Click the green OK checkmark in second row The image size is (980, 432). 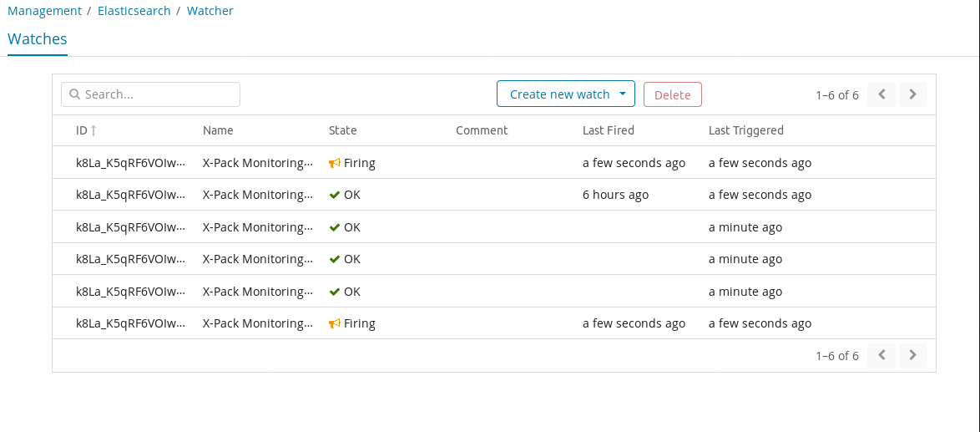[335, 195]
